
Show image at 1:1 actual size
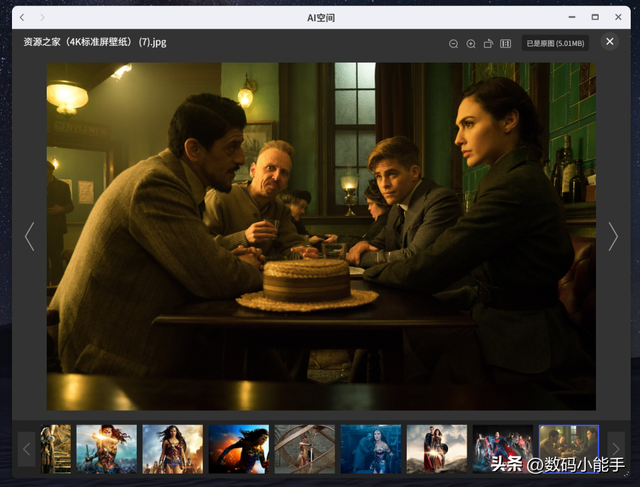(x=505, y=44)
